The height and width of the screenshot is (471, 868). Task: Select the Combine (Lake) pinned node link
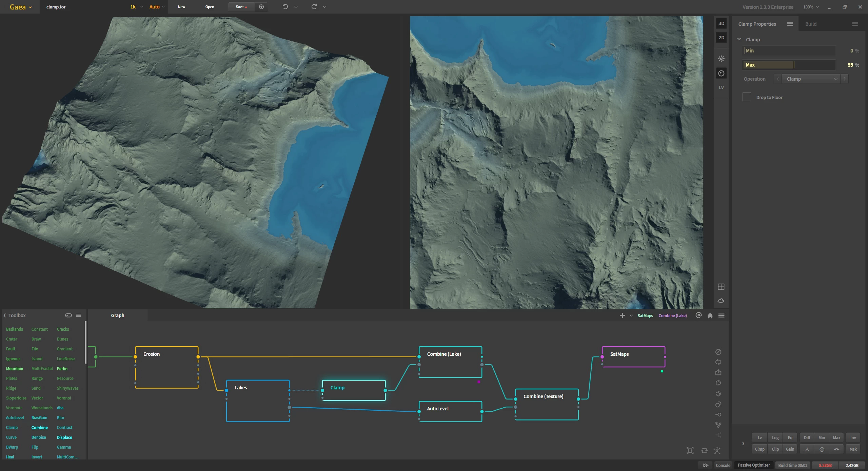672,315
